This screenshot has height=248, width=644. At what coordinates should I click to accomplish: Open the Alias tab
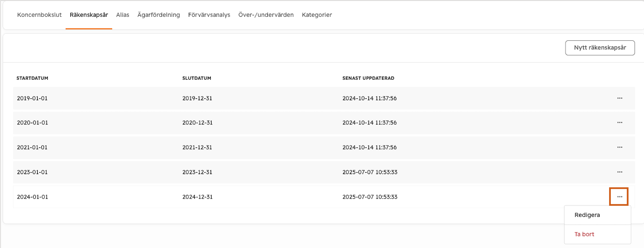coord(123,15)
